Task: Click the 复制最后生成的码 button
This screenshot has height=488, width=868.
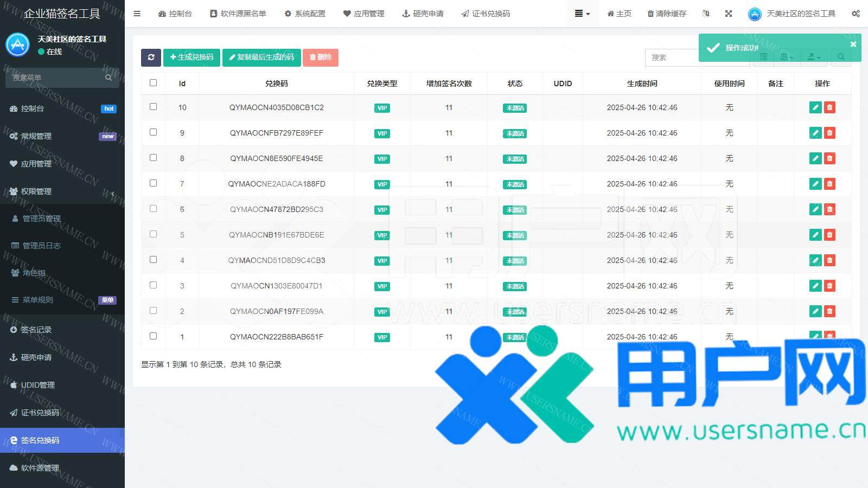Action: point(261,57)
